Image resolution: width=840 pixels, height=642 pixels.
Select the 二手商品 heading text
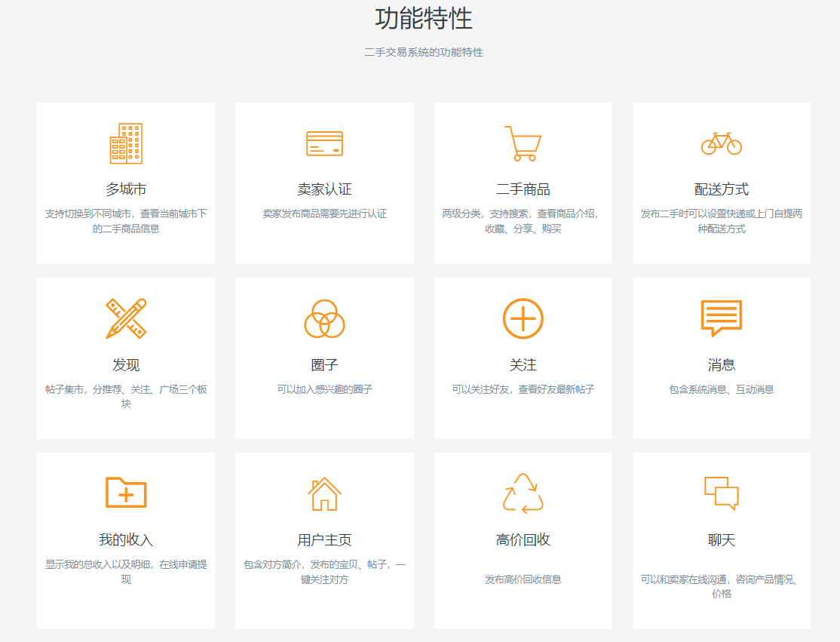tap(523, 189)
